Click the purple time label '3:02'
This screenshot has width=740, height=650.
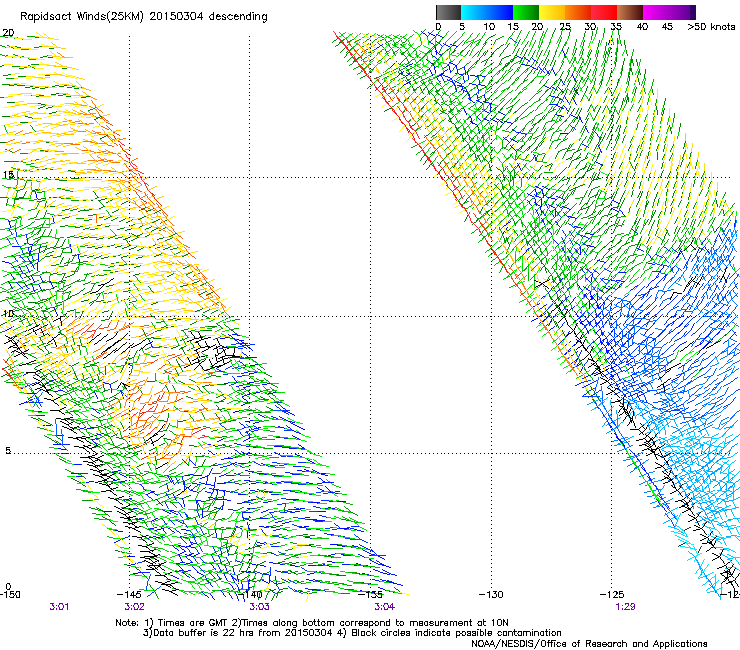(x=135, y=607)
